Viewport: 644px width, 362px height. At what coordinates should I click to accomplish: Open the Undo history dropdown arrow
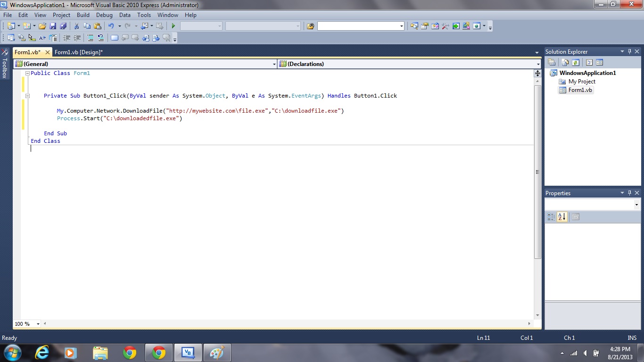(119, 26)
